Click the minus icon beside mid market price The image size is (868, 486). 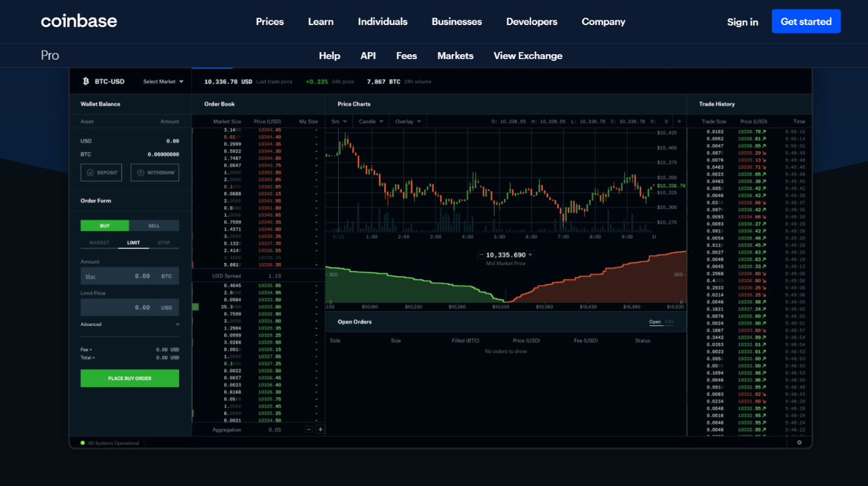click(482, 255)
